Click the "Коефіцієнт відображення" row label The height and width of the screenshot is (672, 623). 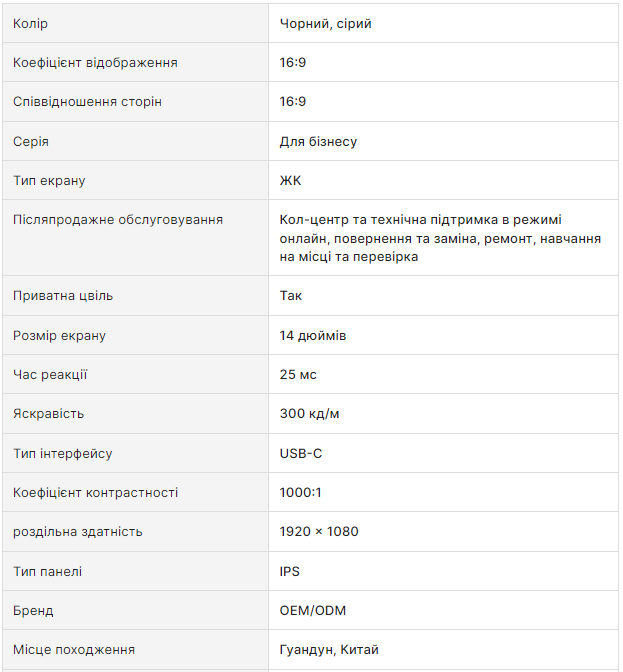[95, 62]
